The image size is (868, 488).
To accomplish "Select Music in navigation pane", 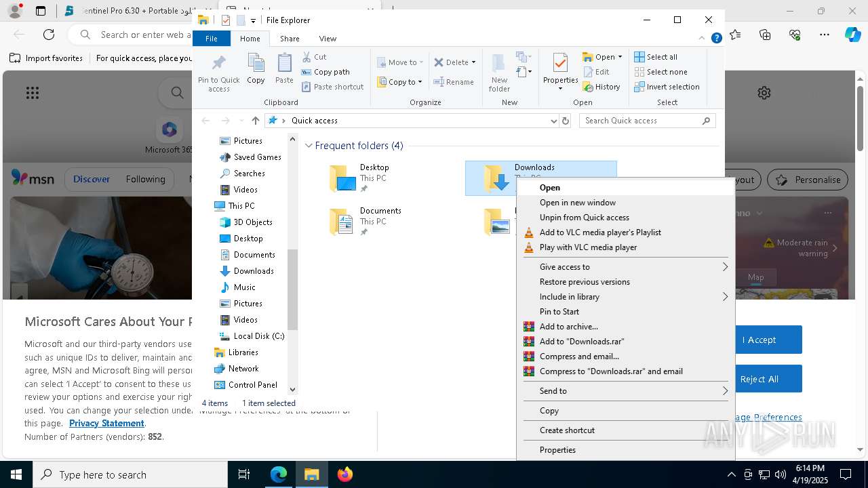I will 237,287.
